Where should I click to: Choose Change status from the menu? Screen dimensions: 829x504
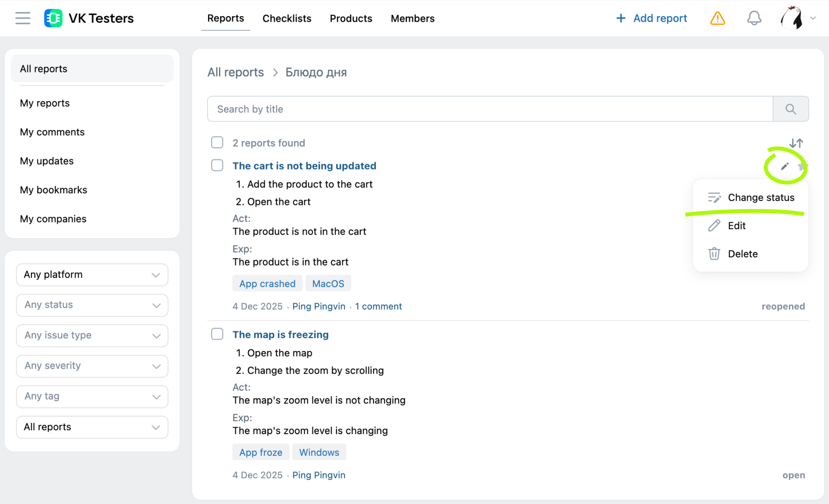click(x=751, y=197)
